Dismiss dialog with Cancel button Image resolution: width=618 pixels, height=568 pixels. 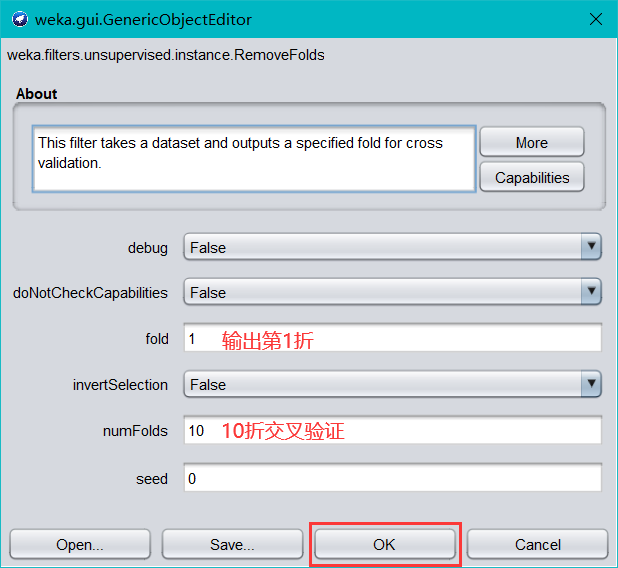point(538,544)
